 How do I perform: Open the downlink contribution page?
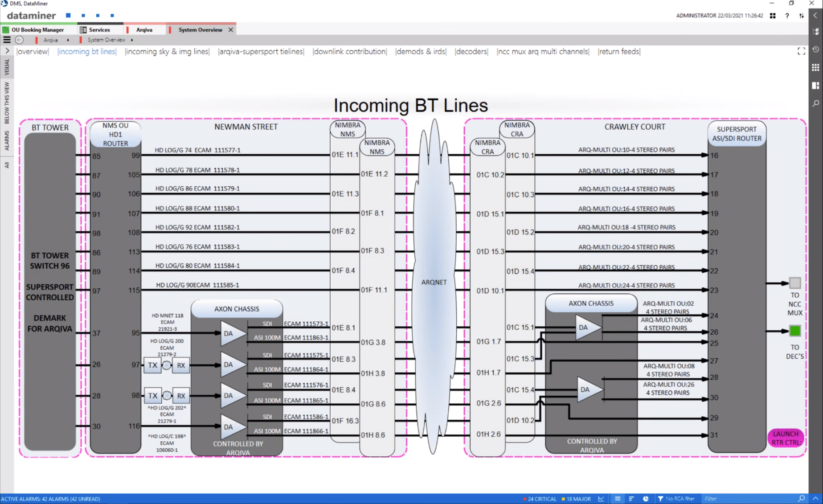[x=350, y=51]
